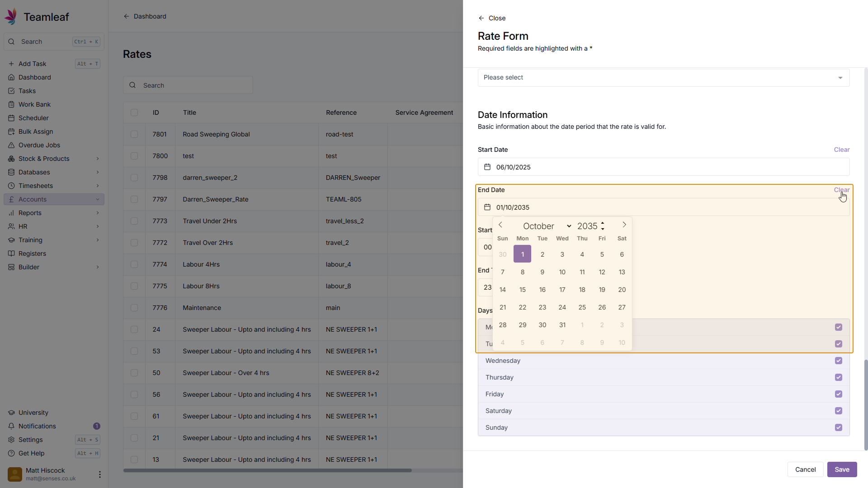868x488 pixels.
Task: Open Scheduler from the sidebar
Action: [x=33, y=118]
